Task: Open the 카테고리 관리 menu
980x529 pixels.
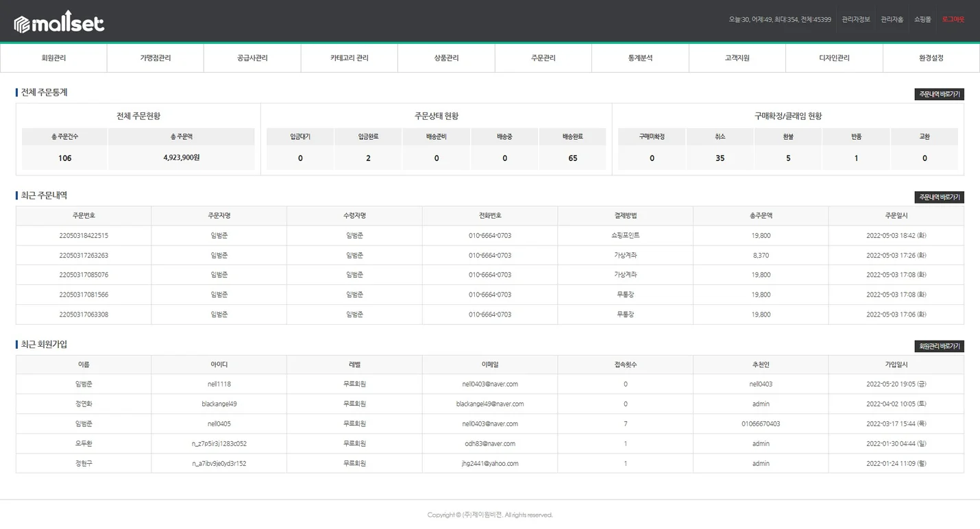Action: [350, 58]
